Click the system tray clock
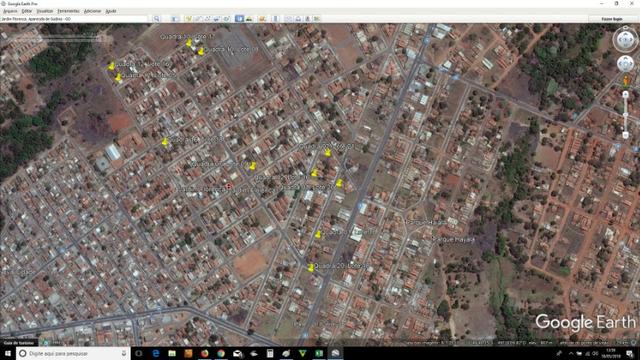640x360 pixels. (611, 353)
